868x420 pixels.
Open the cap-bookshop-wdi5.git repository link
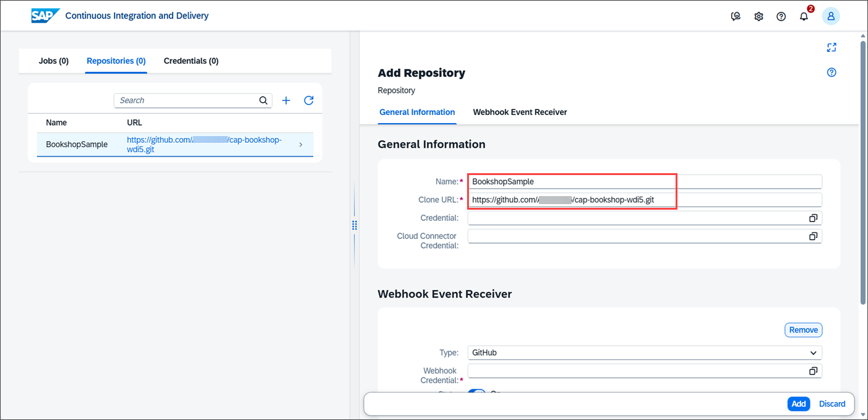tap(204, 145)
